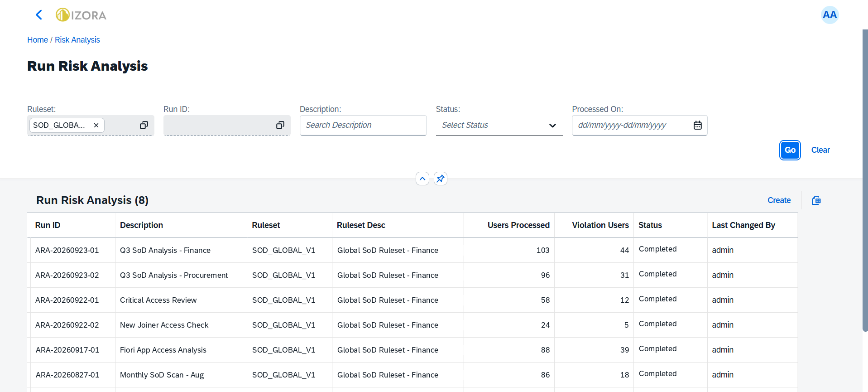Open the Ruleset value help icon

pos(144,125)
